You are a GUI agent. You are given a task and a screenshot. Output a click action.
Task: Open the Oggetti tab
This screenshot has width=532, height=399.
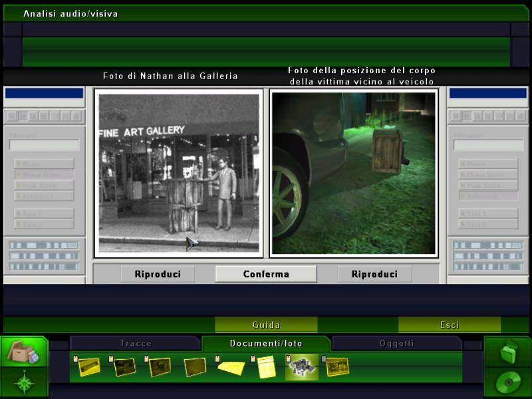pos(396,343)
